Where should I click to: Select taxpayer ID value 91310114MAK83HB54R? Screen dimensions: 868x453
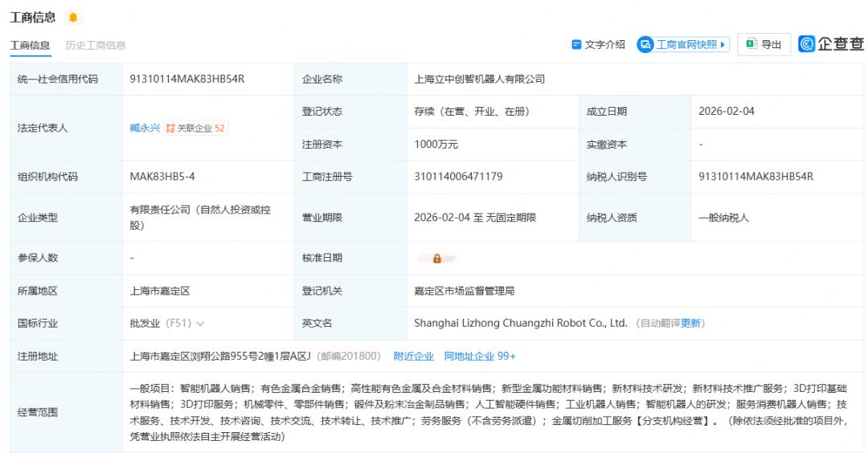pos(755,177)
